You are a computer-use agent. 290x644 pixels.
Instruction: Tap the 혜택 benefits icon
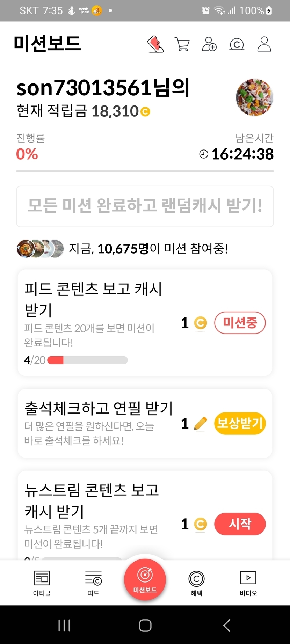point(196,583)
